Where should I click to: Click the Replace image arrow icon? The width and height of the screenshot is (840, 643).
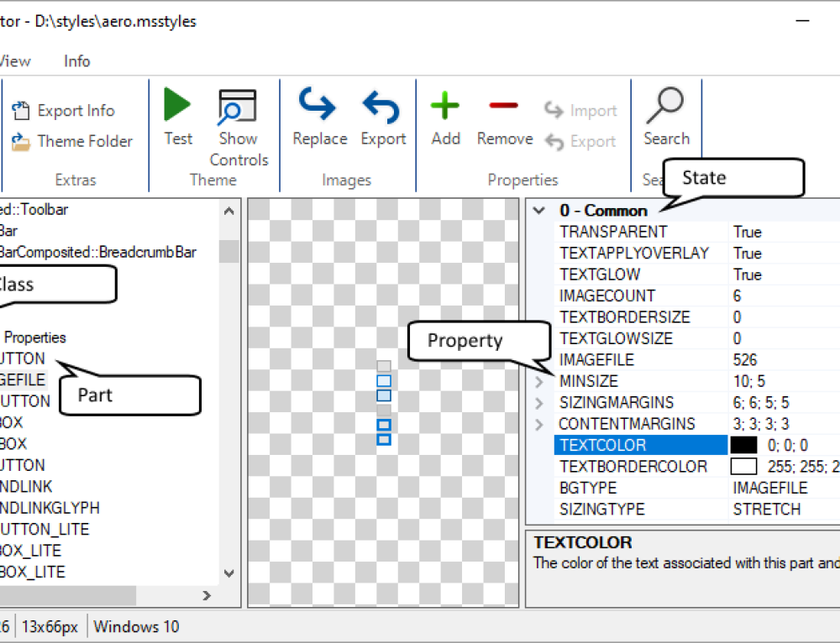pyautogui.click(x=318, y=107)
